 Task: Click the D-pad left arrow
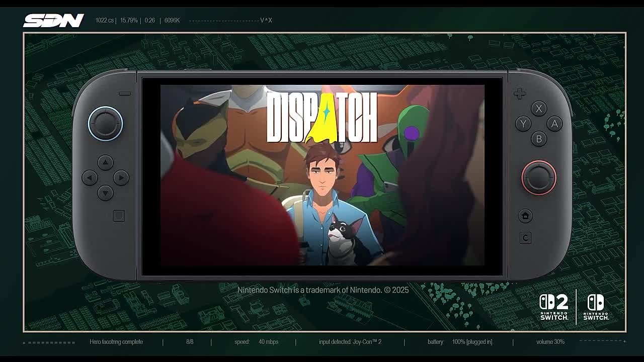click(x=90, y=177)
